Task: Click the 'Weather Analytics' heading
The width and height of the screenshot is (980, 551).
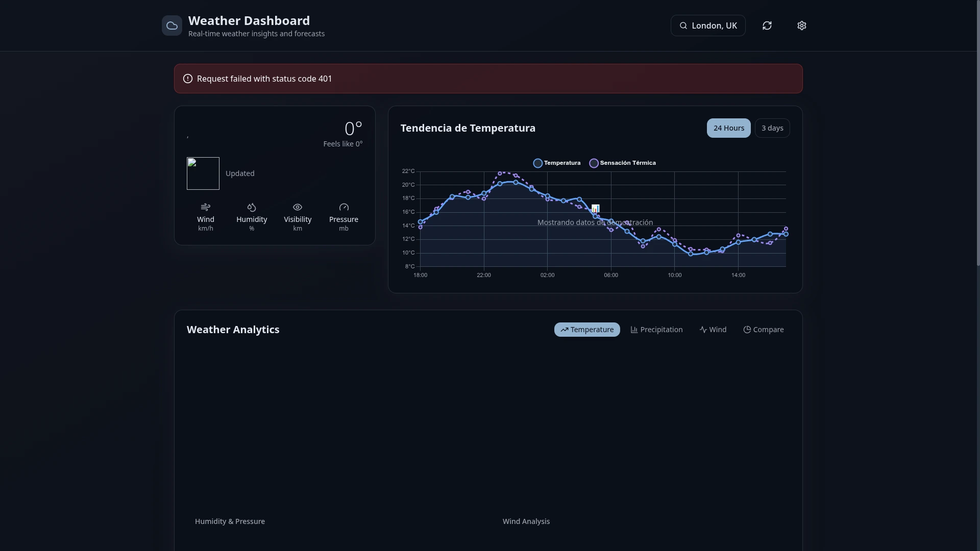Action: point(233,330)
